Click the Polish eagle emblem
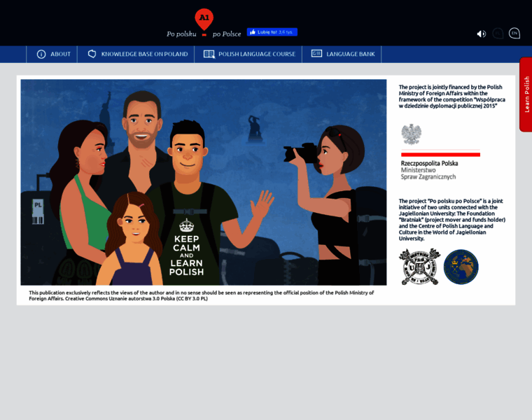Image resolution: width=532 pixels, height=420 pixels. point(411,134)
